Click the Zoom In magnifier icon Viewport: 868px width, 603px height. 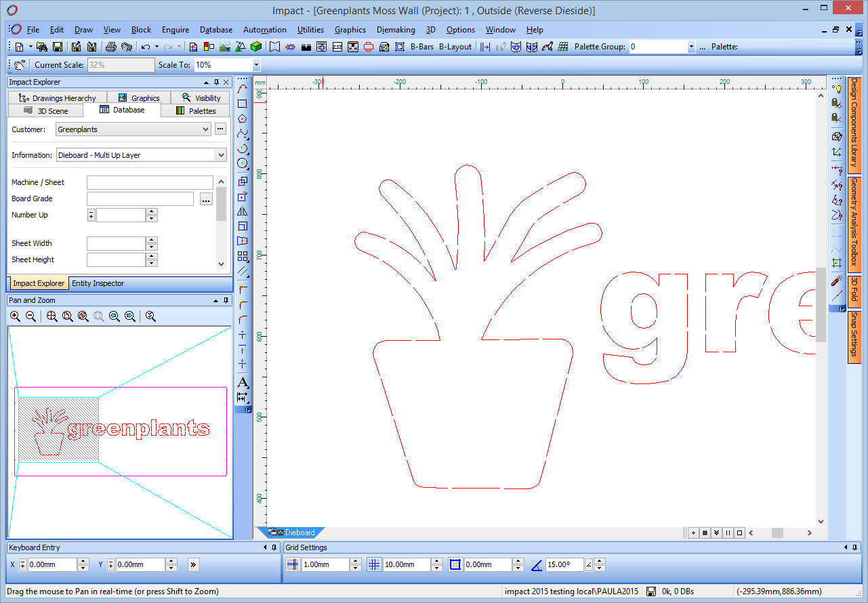click(16, 316)
